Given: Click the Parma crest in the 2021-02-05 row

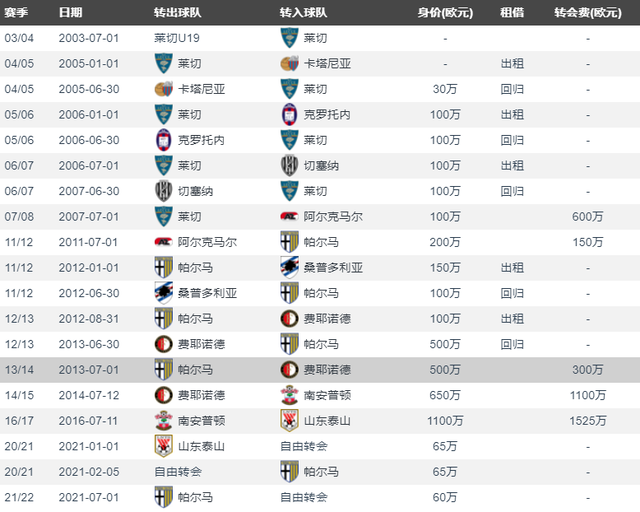Looking at the screenshot, I should pos(289,472).
